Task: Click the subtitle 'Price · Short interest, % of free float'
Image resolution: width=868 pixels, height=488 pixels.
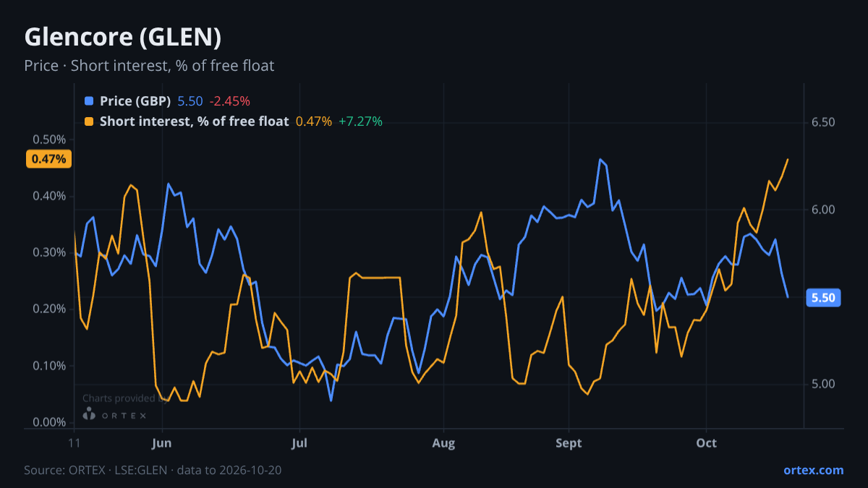Action: 149,66
